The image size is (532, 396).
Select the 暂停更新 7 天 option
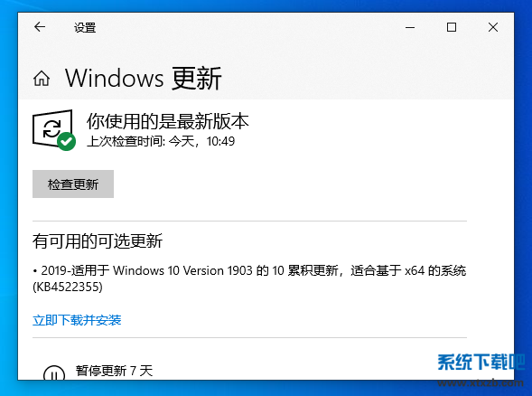(x=114, y=371)
